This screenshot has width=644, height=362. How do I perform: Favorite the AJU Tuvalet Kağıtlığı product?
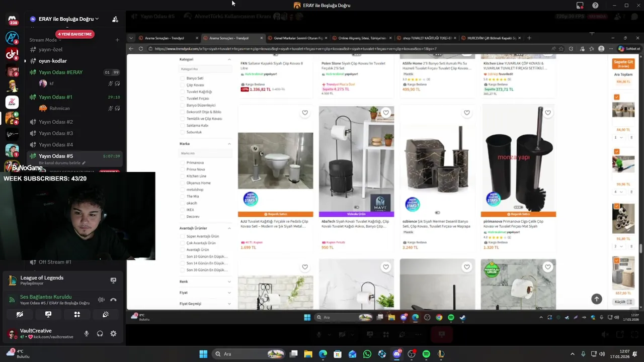tap(305, 113)
